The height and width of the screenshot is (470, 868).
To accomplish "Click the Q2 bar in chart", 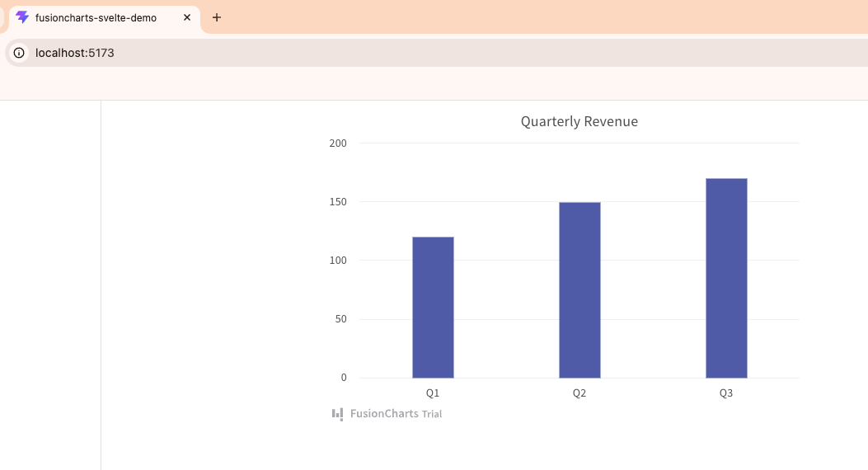I will [579, 290].
